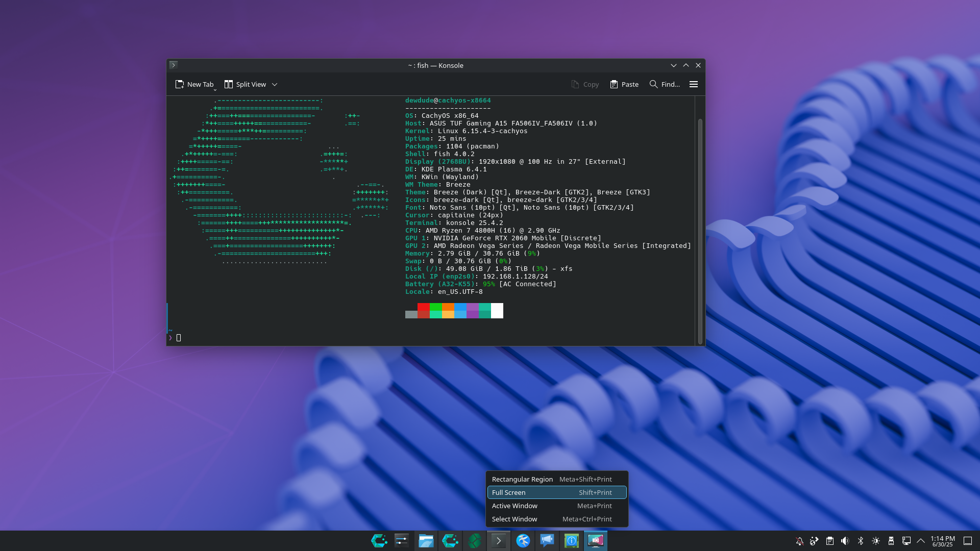This screenshot has height=551, width=980.
Task: Click the 'NVIDIA GeForce RTX 2060 Mobile' GPU line
Action: coord(503,238)
